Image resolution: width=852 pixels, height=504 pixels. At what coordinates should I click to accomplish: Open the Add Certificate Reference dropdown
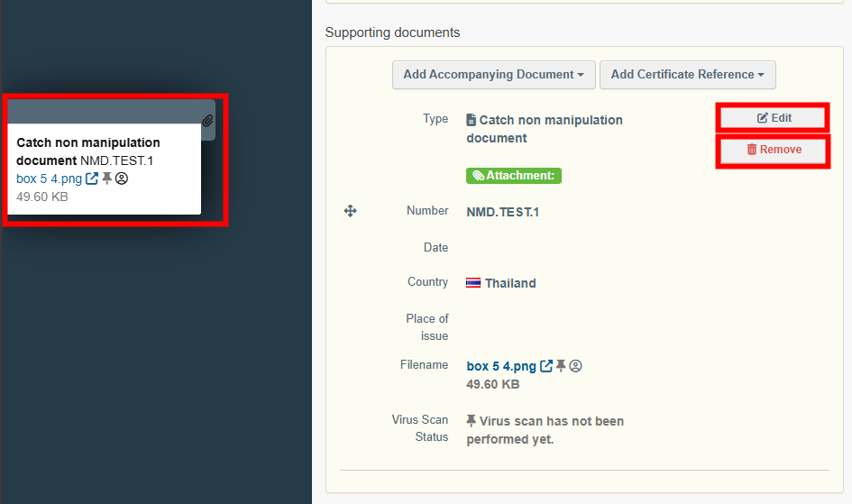click(x=687, y=75)
